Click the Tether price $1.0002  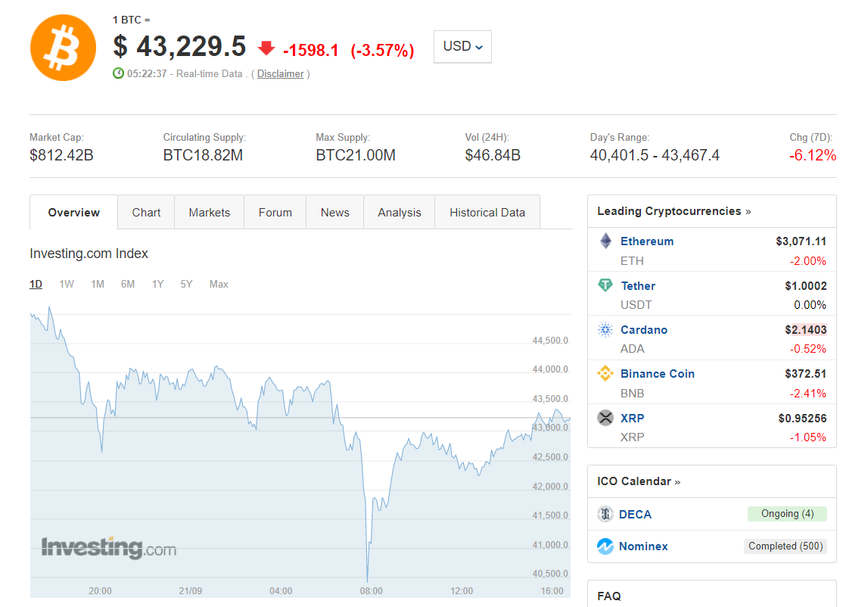pos(805,286)
